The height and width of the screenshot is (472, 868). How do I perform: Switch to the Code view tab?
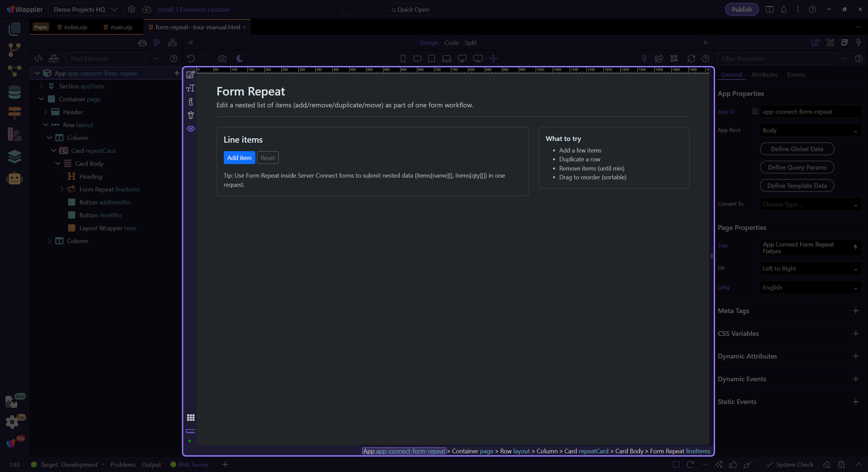point(451,43)
